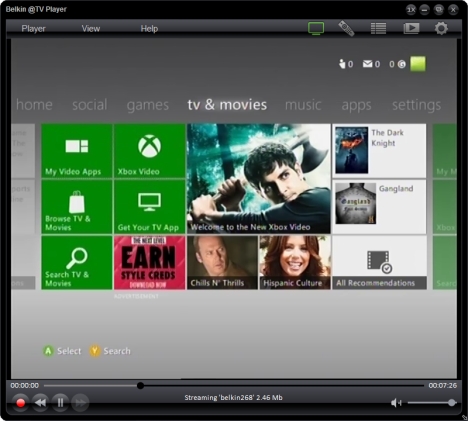The height and width of the screenshot is (421, 468).
Task: Click the elapsed time 00:00:00
Action: click(x=25, y=386)
